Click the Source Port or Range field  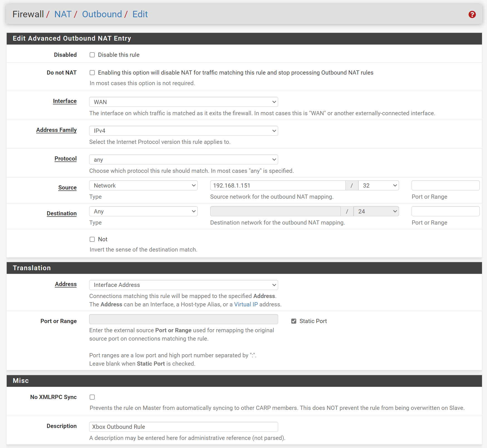[445, 186]
